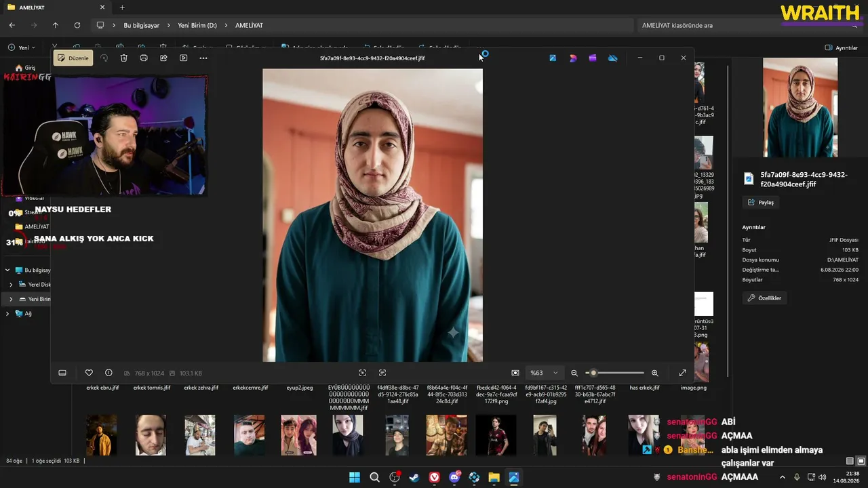Click the preview image in details pane

pos(800,108)
